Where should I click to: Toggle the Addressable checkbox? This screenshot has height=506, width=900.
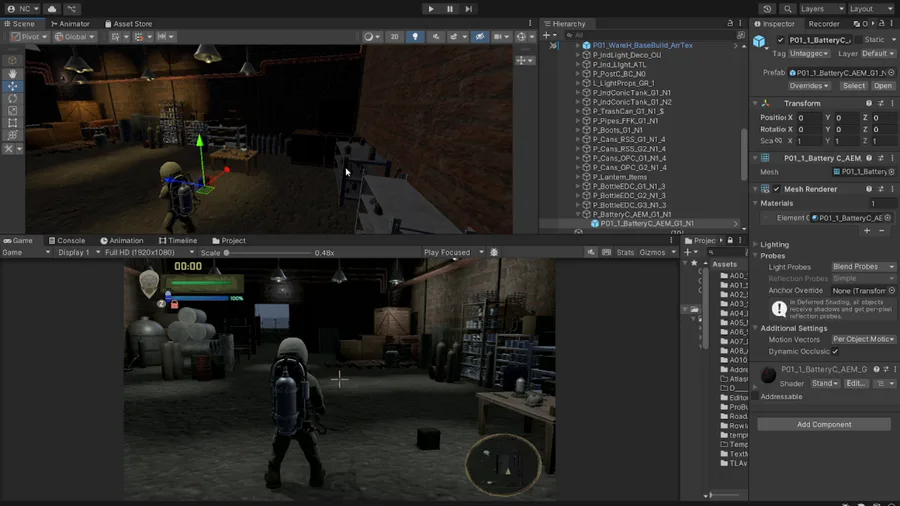coord(756,396)
